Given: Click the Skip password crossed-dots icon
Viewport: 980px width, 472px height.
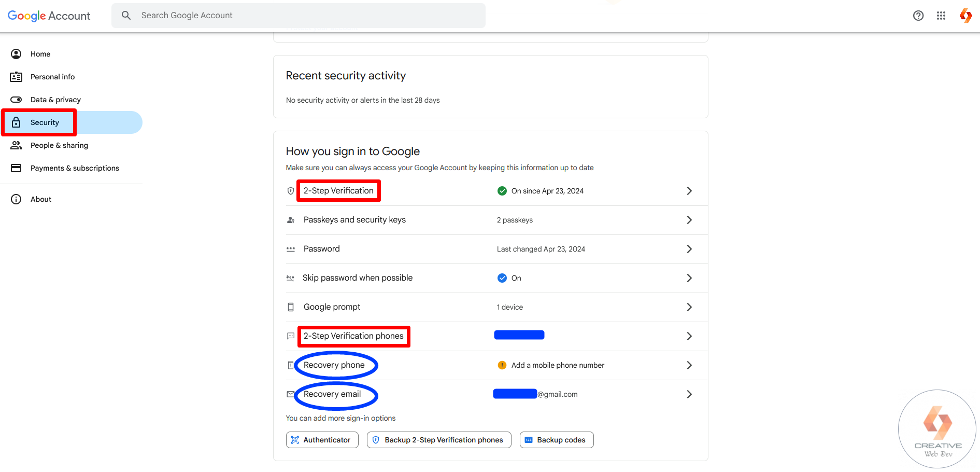Looking at the screenshot, I should tap(290, 278).
